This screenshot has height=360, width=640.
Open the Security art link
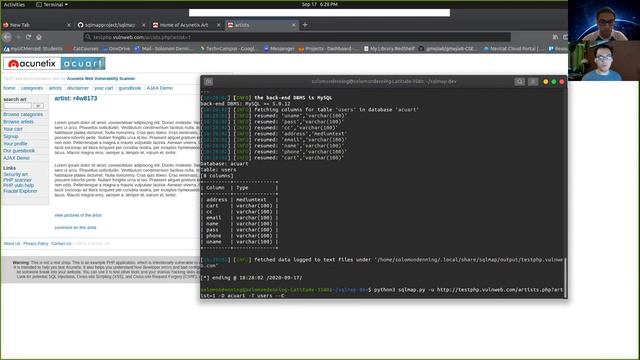pos(16,174)
